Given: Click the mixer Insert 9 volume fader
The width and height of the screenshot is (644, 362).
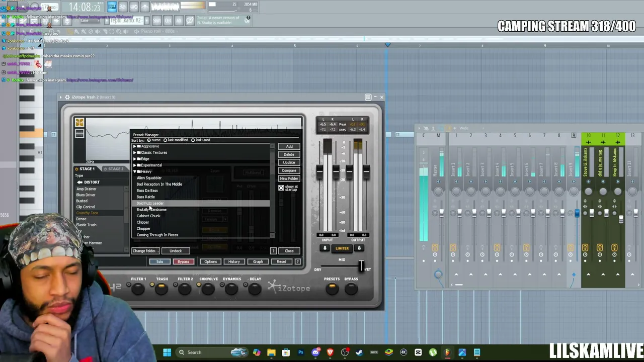Looking at the screenshot, I should coord(577,213).
